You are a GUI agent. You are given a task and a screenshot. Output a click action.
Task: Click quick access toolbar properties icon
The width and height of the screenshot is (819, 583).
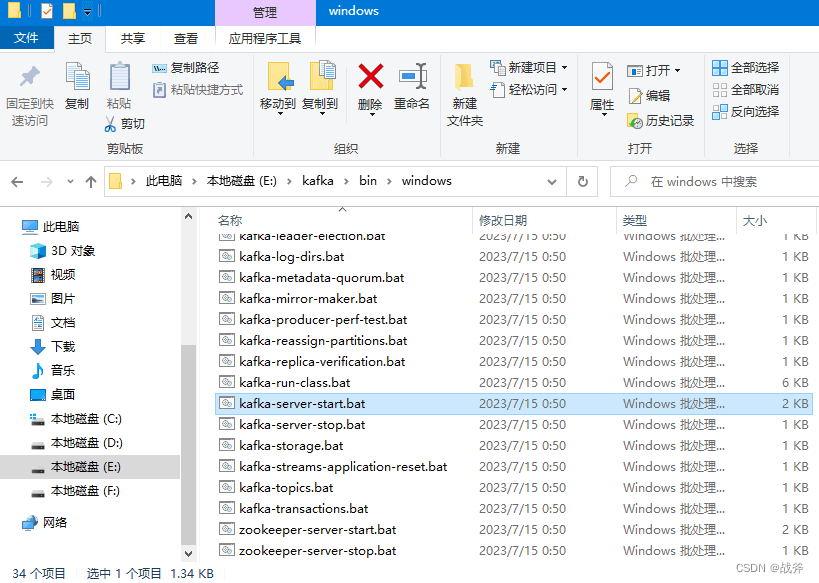pos(47,10)
